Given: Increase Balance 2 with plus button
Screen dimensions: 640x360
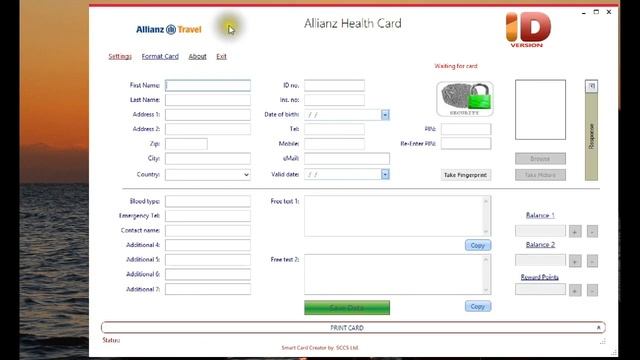Looking at the screenshot, I should pyautogui.click(x=575, y=261).
